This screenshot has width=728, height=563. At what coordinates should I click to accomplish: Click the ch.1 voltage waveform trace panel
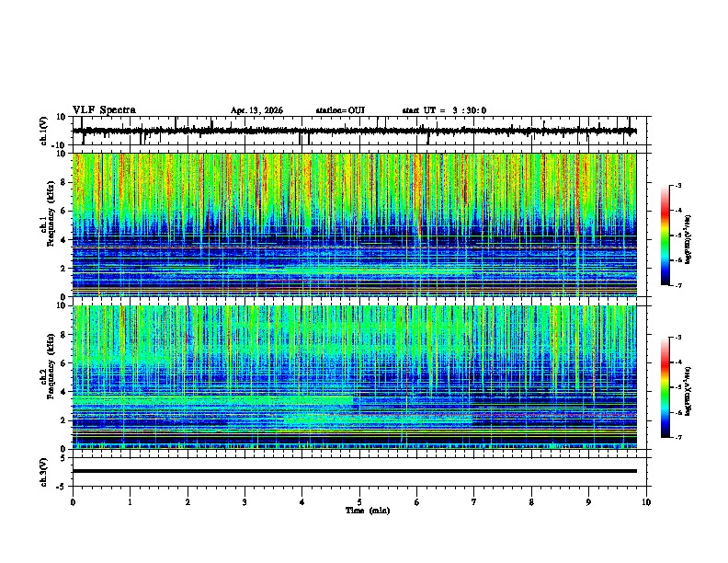[x=361, y=131]
